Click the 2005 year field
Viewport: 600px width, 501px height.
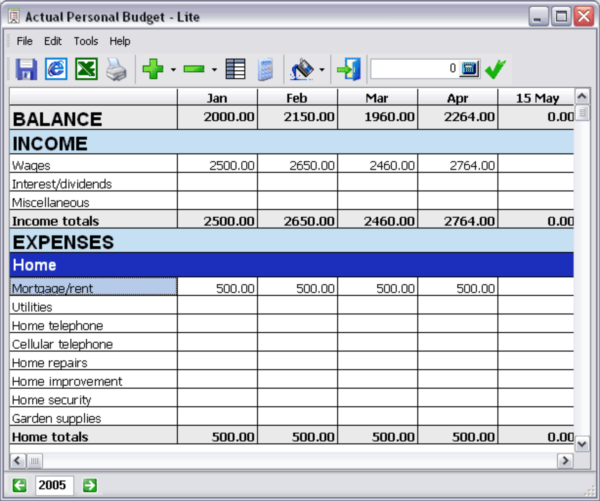point(54,485)
